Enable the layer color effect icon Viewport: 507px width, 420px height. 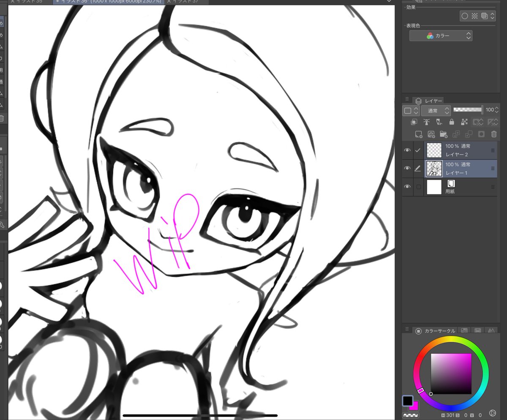(x=484, y=16)
